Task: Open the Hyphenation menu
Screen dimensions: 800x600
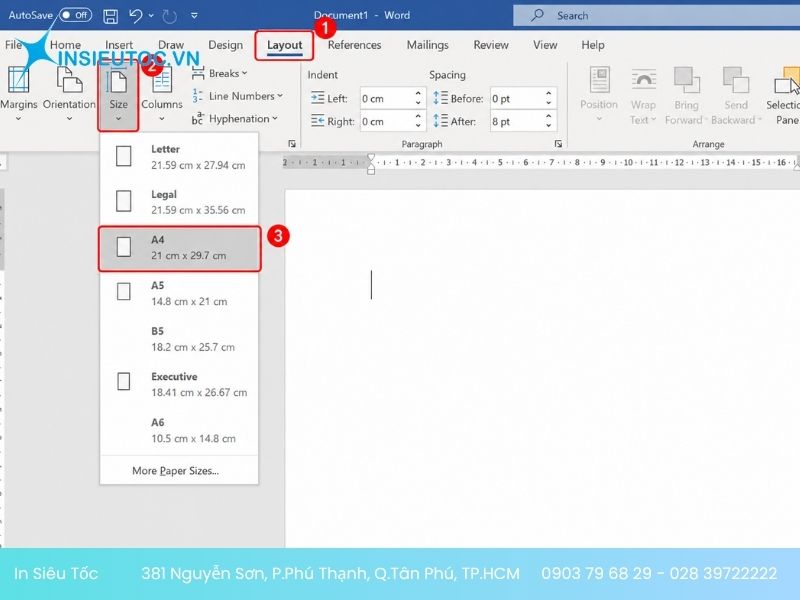Action: (235, 119)
